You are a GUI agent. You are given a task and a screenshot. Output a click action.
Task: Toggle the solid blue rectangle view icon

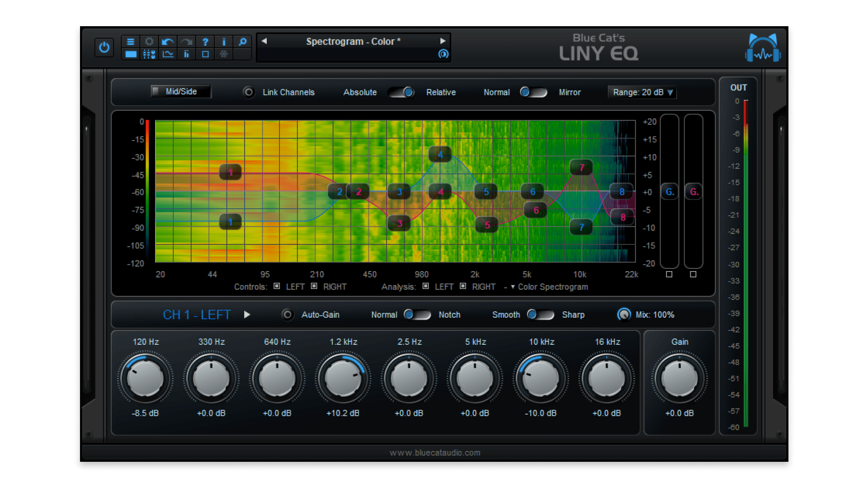pos(131,54)
